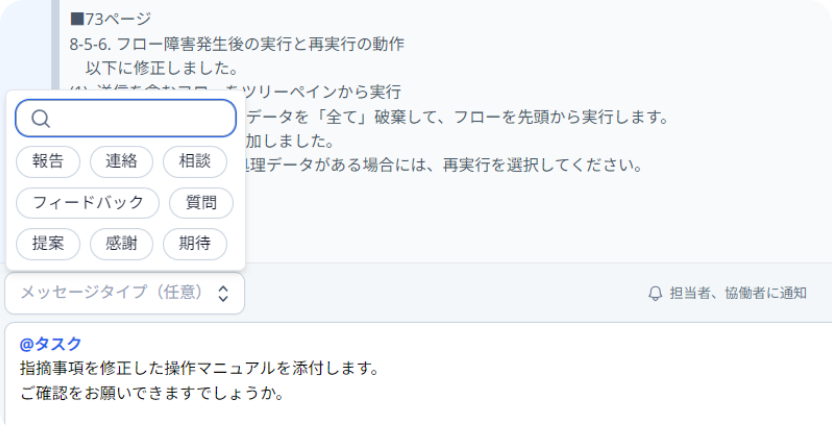Click the 指摘事項を修正した操作マニュアル line
Viewport: 832px width, 434px height.
(x=200, y=368)
